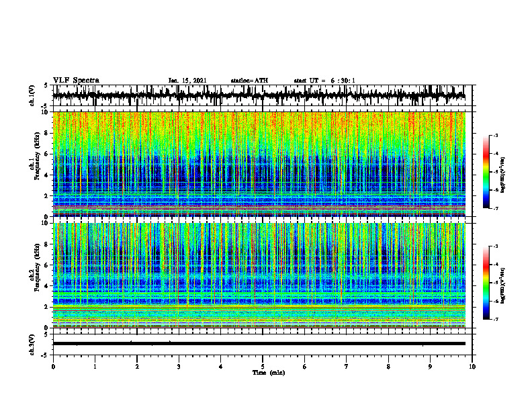532x411 pixels.
Task: Click the ch.3 black voltage trace
Action: click(259, 344)
